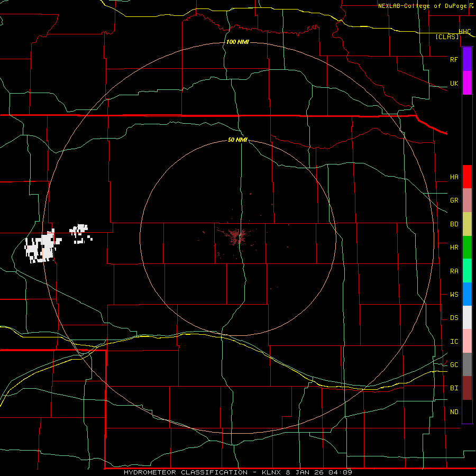The height and width of the screenshot is (476, 476).
Task: Click the ND black legend swatch
Action: (467, 411)
